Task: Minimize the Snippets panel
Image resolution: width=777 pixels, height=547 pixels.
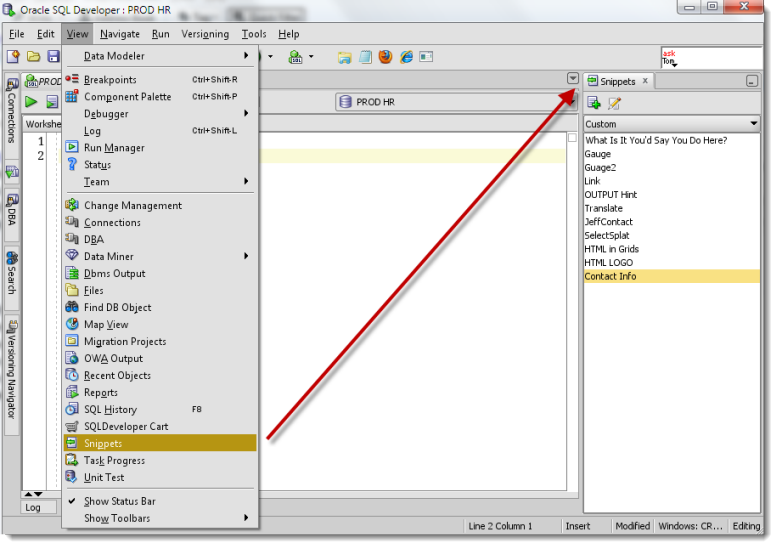Action: (752, 81)
